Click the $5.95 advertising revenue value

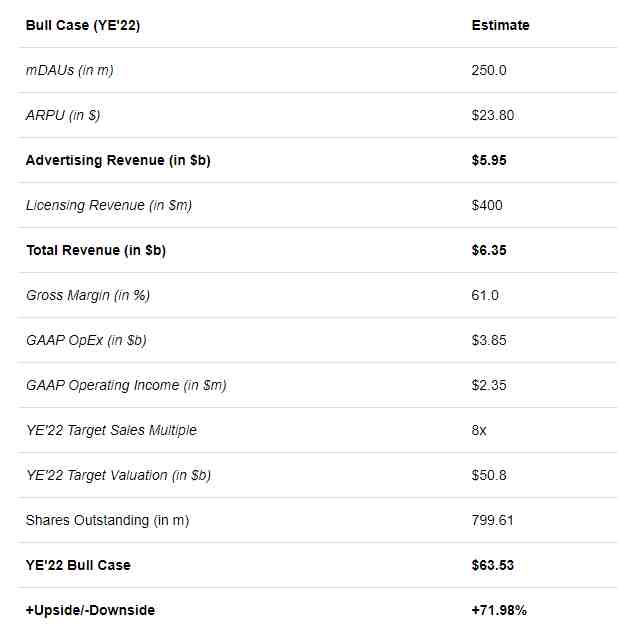pos(489,160)
